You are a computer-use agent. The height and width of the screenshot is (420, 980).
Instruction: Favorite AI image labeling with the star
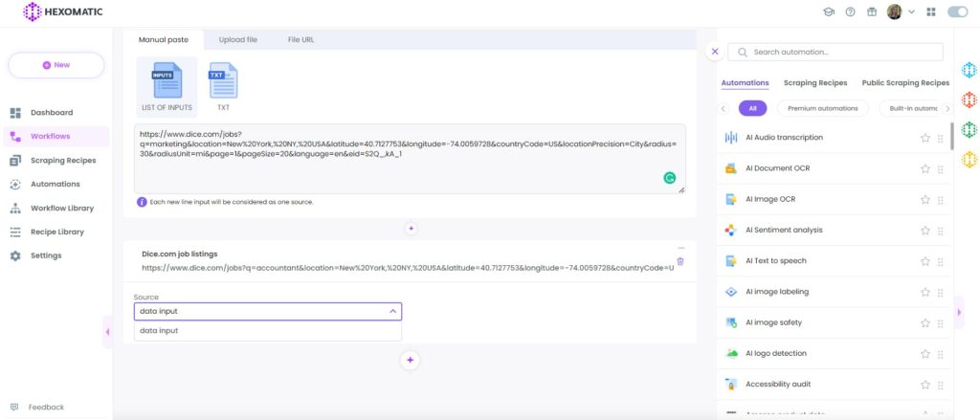[925, 293]
